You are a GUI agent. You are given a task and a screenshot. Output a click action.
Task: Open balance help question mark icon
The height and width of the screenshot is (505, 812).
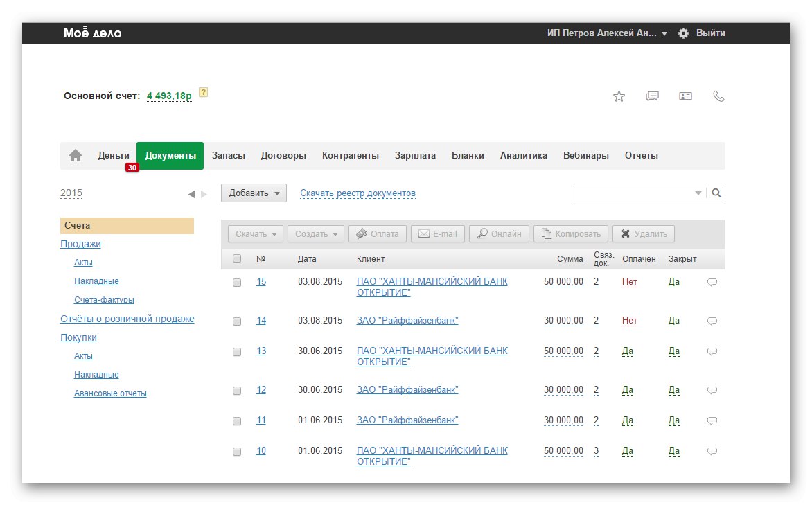(x=204, y=93)
